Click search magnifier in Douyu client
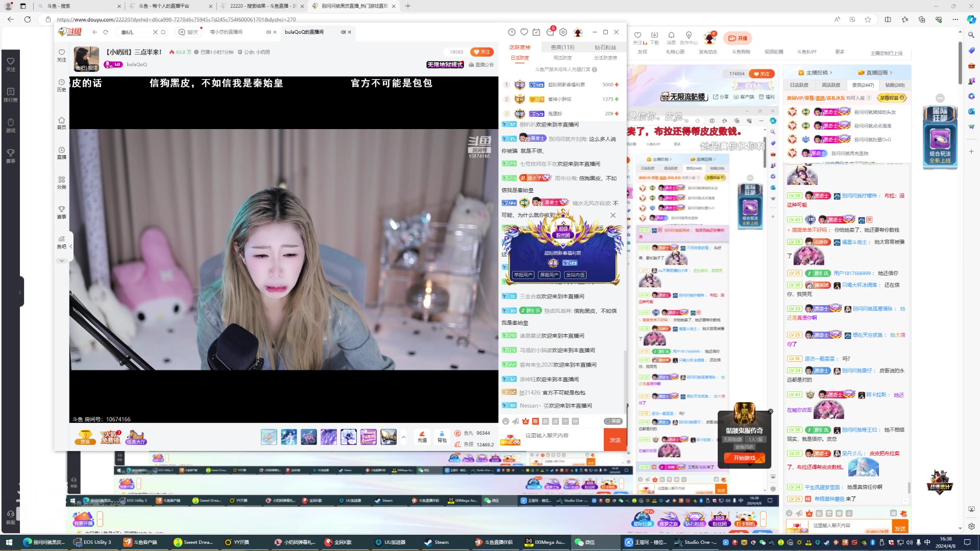980x551 pixels. click(163, 32)
